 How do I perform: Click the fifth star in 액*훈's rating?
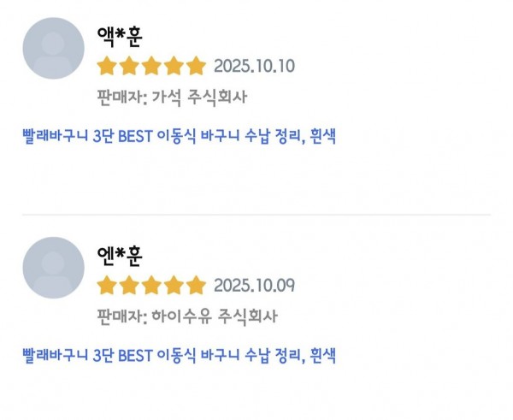pyautogui.click(x=197, y=66)
